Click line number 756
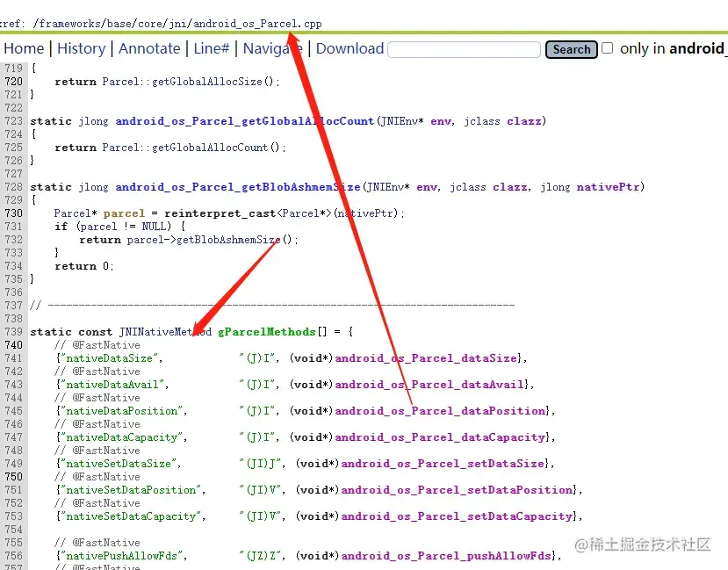 tap(13, 556)
